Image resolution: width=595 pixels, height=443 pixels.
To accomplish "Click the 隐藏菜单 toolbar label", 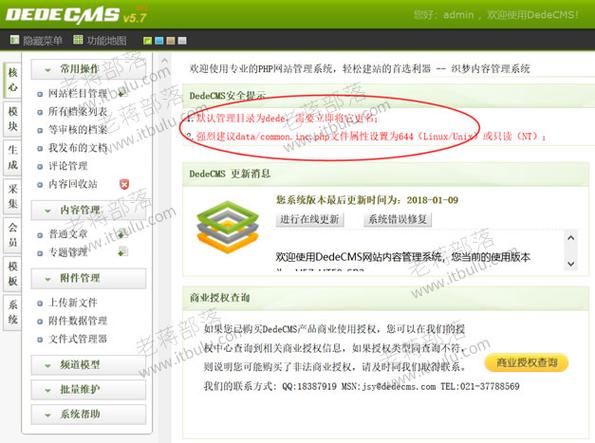I will (42, 41).
